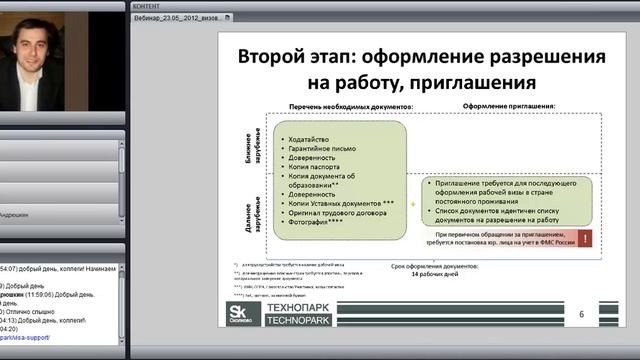Viewport: 640px width, 360px height.
Task: Click the attendee list scroll-up arrow
Action: (x=121, y=144)
